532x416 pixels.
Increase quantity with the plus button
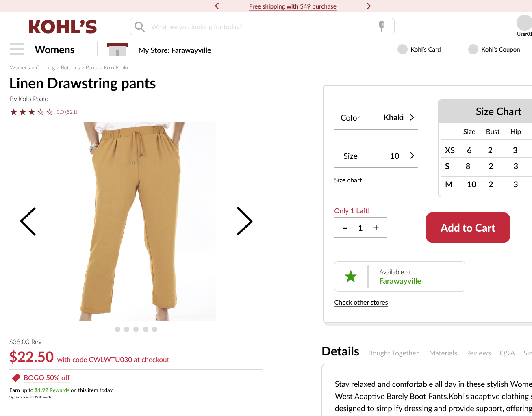pos(376,228)
